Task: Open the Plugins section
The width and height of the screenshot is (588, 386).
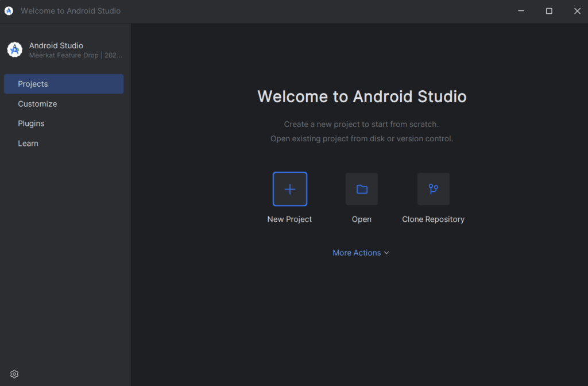Action: [31, 123]
